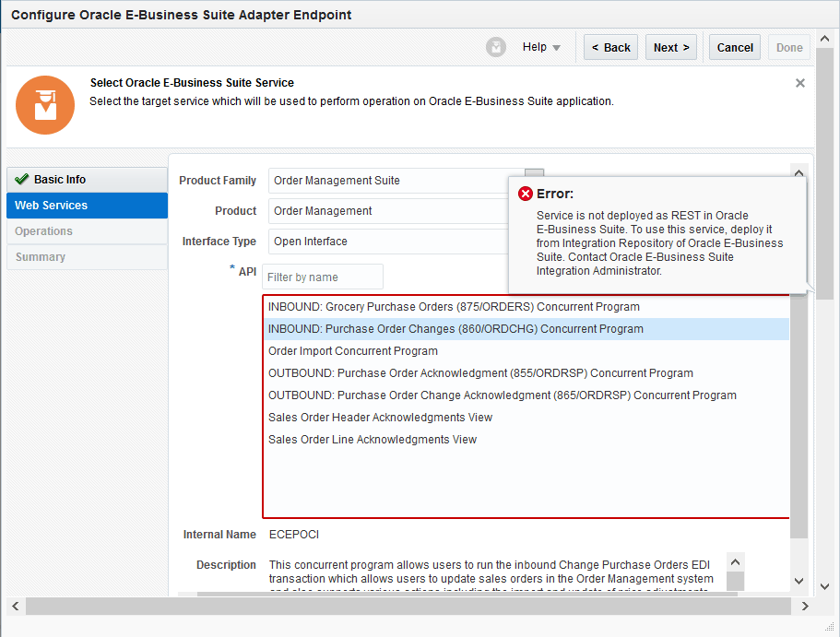Go back with the Back button
Screen dimensions: 840x637
click(x=610, y=47)
